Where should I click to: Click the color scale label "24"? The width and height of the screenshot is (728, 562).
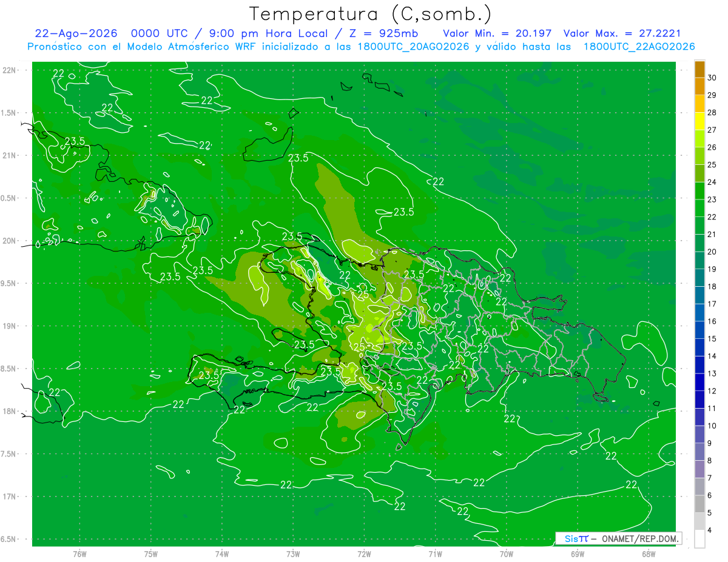point(712,182)
